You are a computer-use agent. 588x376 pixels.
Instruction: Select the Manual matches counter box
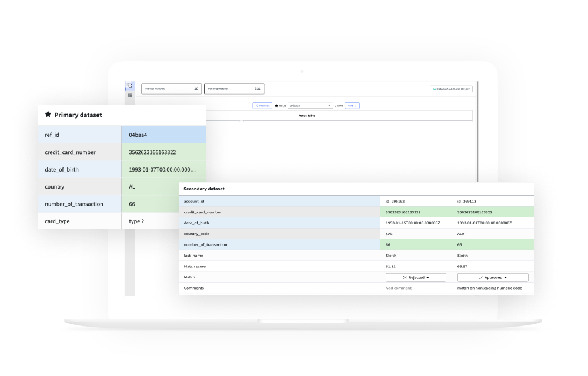coord(171,89)
